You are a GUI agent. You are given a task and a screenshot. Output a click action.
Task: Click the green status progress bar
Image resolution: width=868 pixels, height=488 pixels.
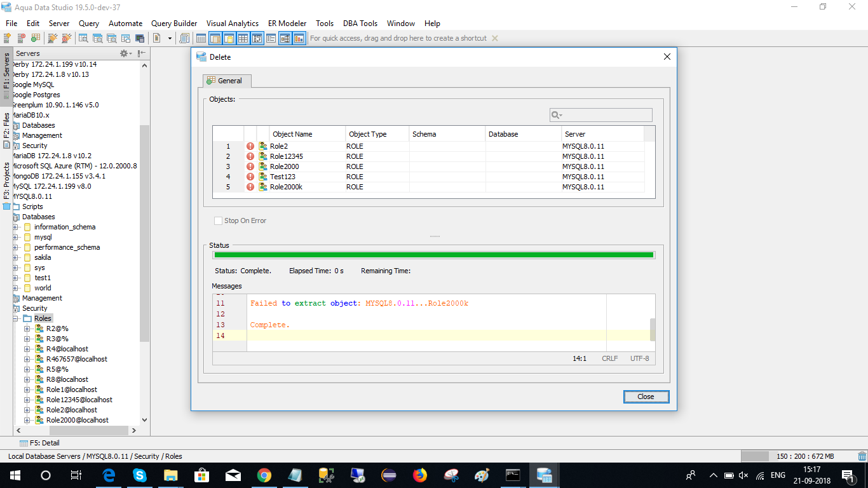(434, 255)
